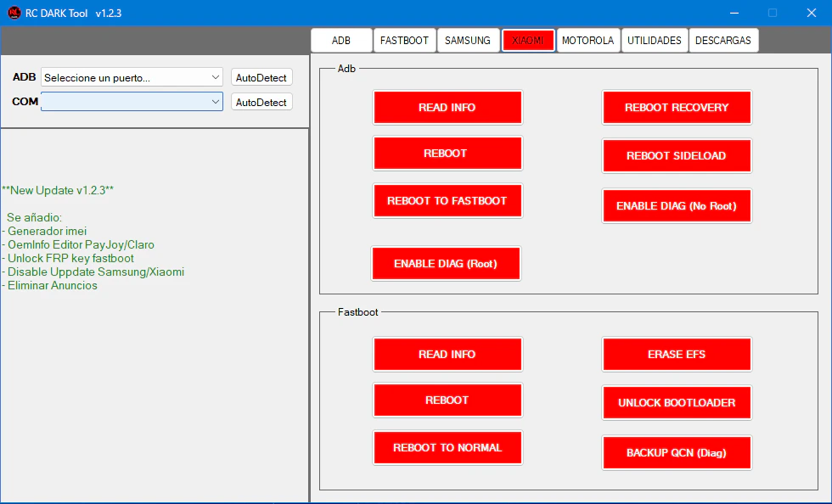This screenshot has height=504, width=832.
Task: Click REBOOT TO FASTBOOT button
Action: pos(447,200)
